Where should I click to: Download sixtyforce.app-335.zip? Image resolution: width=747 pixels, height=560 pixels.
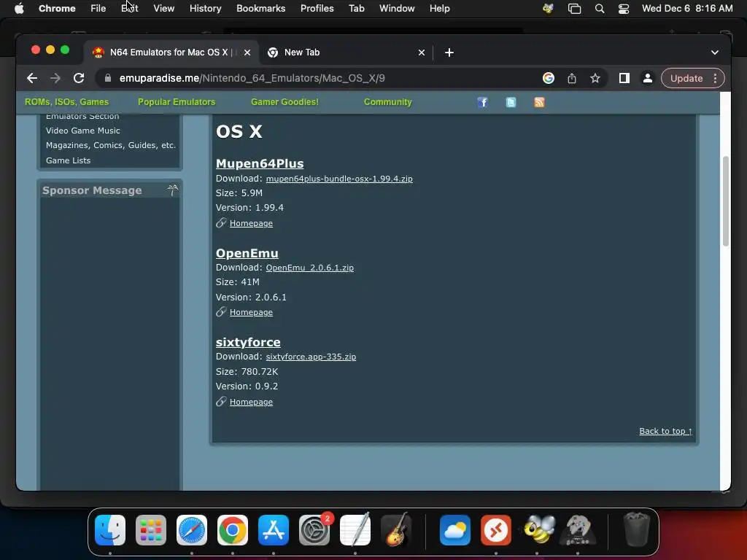click(x=311, y=357)
